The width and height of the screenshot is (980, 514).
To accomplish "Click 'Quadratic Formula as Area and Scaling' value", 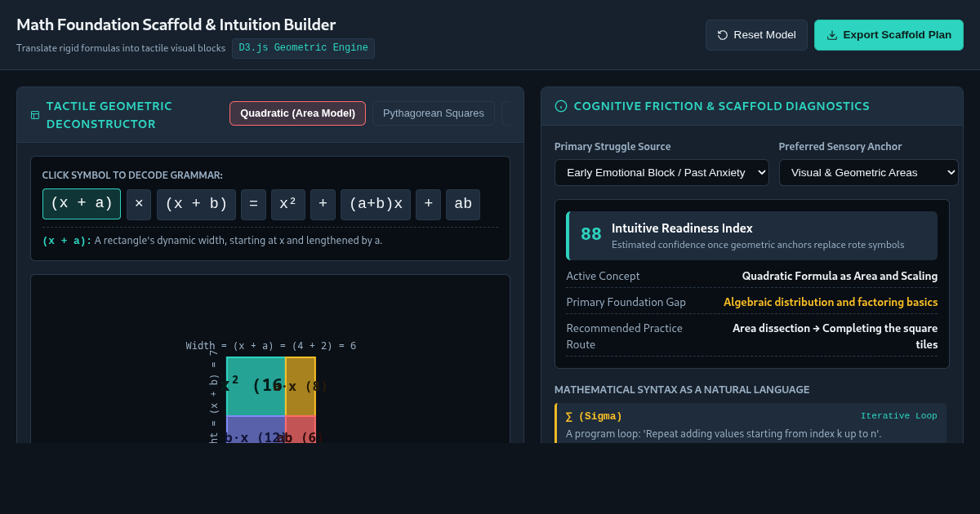I will (x=840, y=276).
